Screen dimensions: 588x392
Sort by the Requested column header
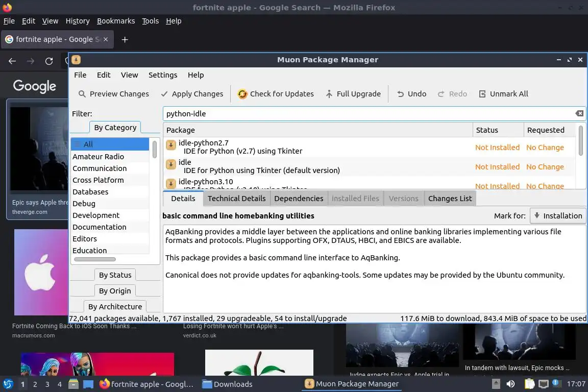point(549,130)
